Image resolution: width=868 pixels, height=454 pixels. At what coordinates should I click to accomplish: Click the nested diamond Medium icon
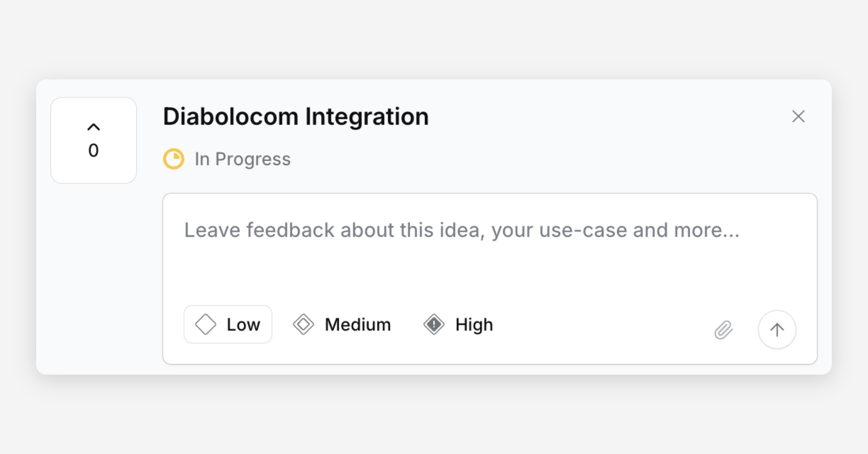(303, 324)
